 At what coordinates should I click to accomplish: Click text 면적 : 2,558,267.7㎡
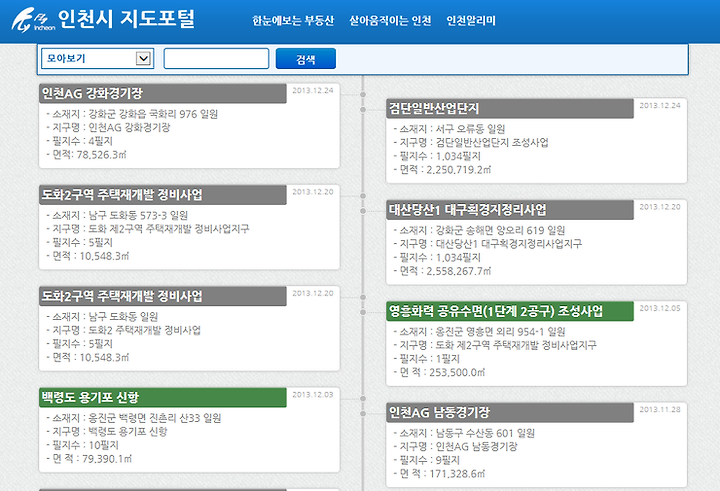(x=445, y=271)
